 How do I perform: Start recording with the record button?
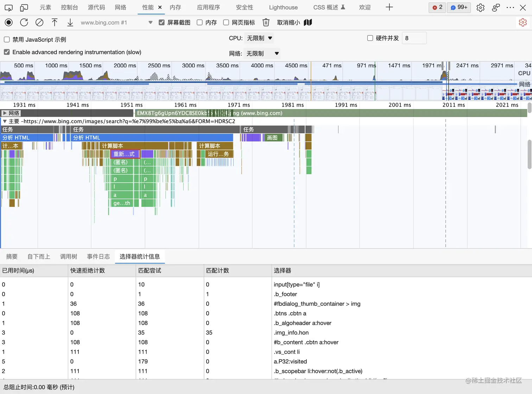point(9,23)
